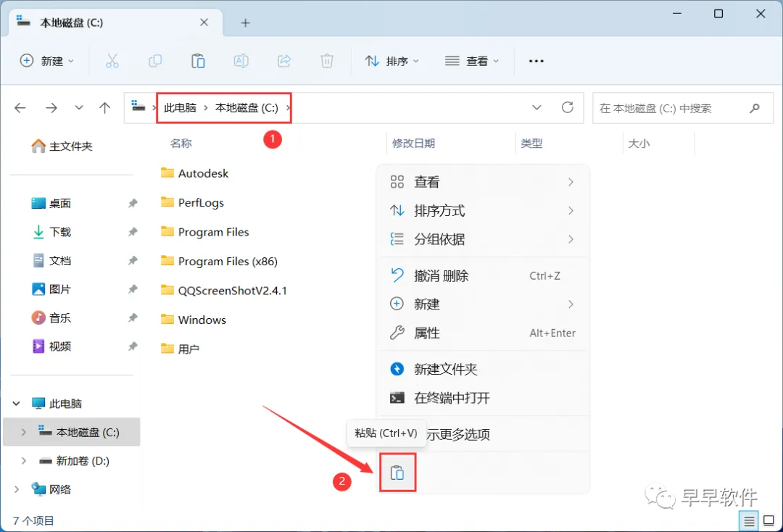Click the Copy icon in toolbar

click(x=155, y=62)
